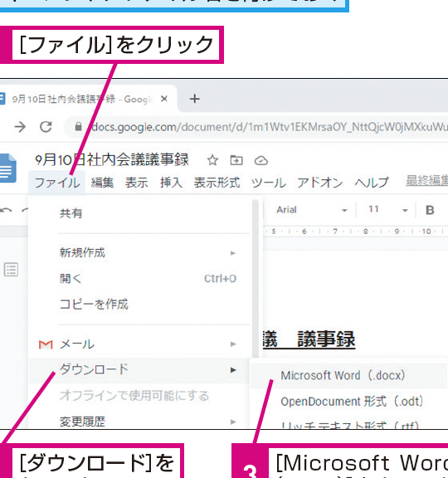This screenshot has height=478, width=448.
Task: Open the 編集 menu
Action: click(x=102, y=183)
